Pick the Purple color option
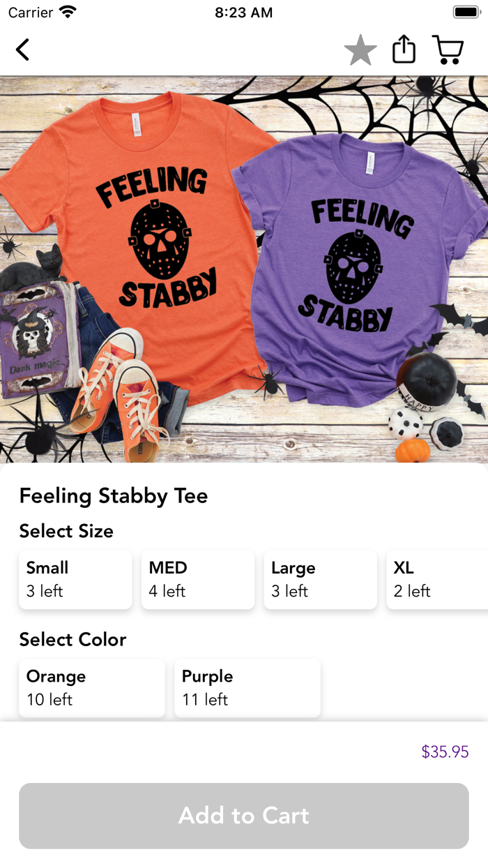Screen dimensions: 488x868 [x=247, y=688]
